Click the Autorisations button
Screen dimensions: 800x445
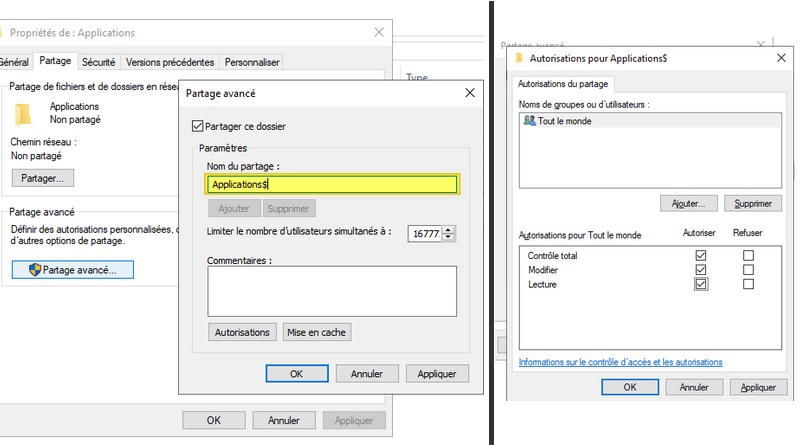click(242, 332)
